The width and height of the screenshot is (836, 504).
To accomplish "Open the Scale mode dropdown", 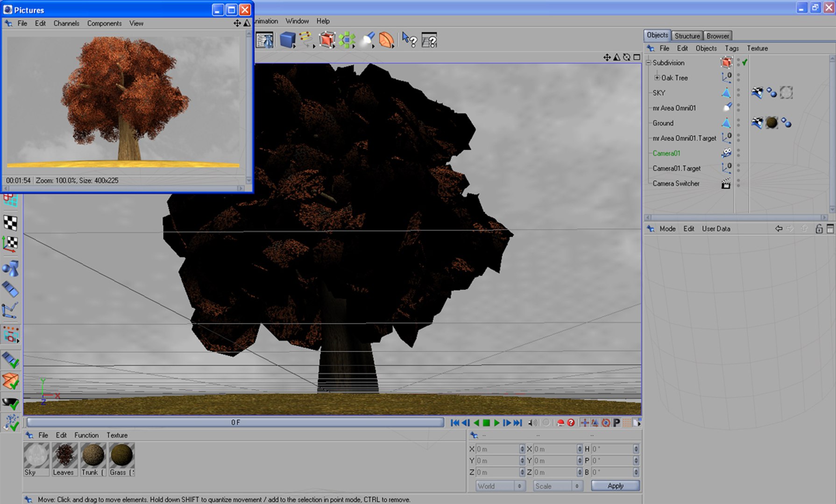I will point(558,486).
